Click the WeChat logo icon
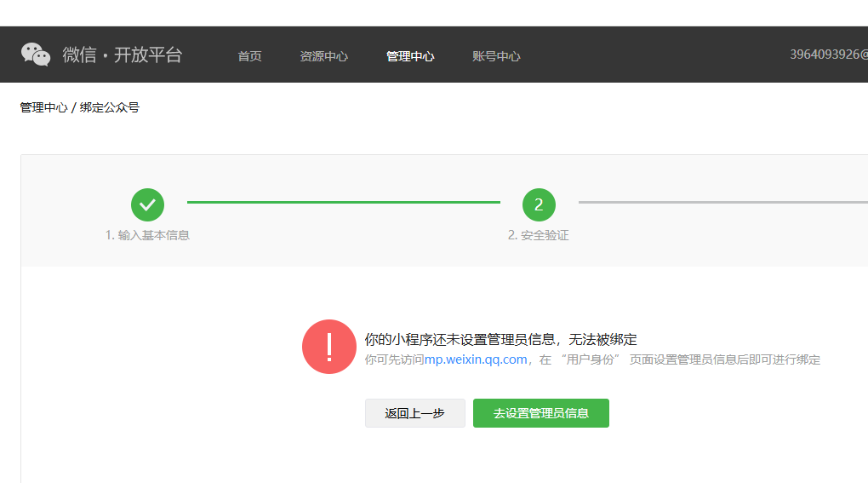Screen dimensions: 868x483 click(36, 55)
